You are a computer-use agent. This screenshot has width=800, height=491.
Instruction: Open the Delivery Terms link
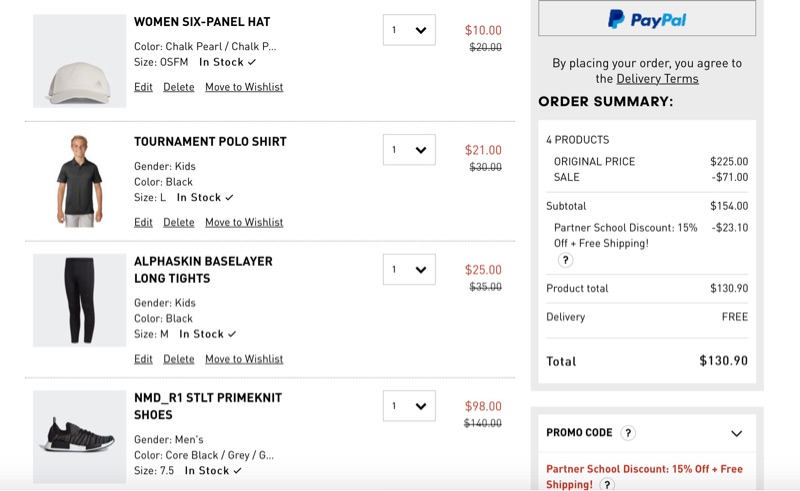tap(657, 79)
